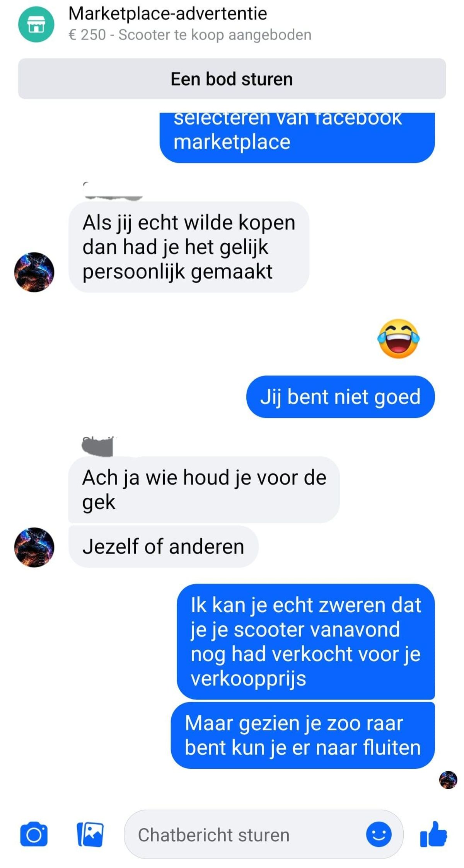Tap the green Marketplace store icon
This screenshot has width=464, height=868.
point(36,24)
